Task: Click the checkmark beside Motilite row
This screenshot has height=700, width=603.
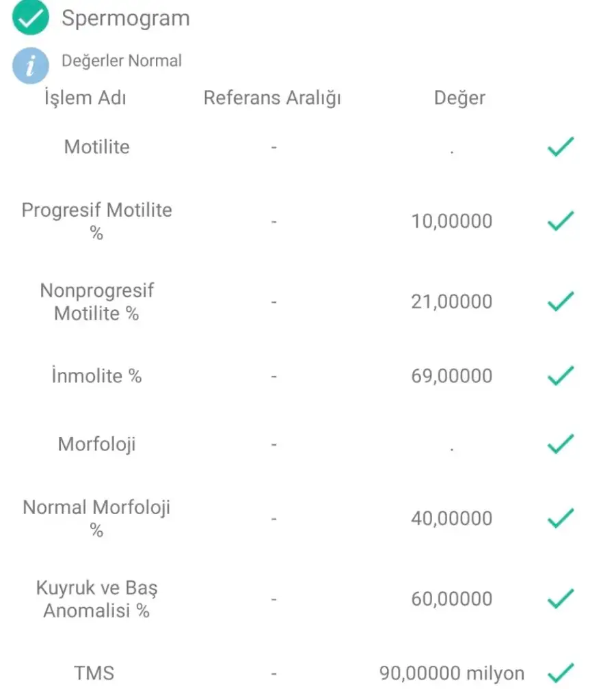Action: (561, 147)
